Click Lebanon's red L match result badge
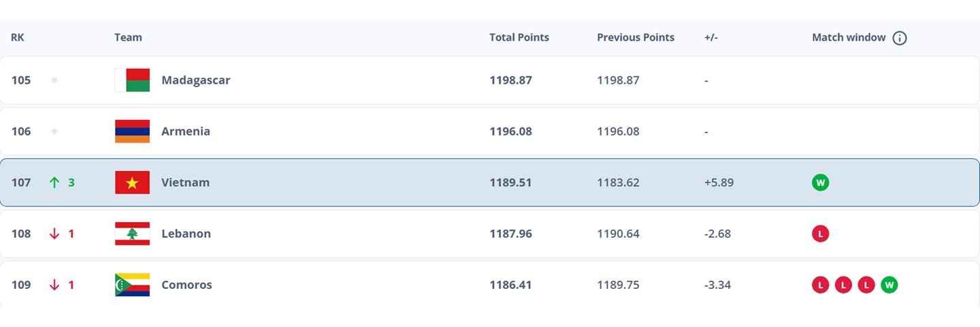Image resolution: width=980 pixels, height=327 pixels. click(820, 234)
